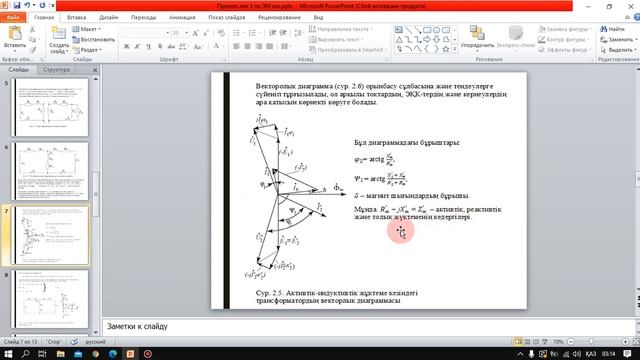640x360 pixels.
Task: Toggle text shadow S formatting
Action: (x=160, y=46)
